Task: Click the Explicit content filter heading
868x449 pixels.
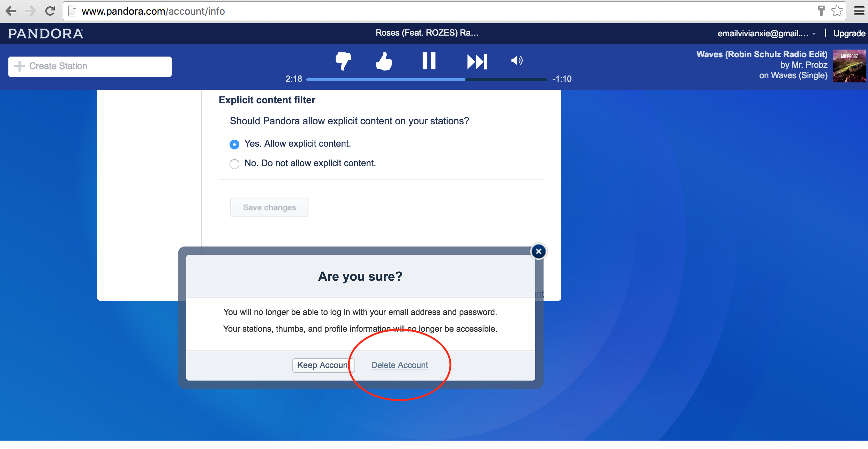Action: pyautogui.click(x=267, y=100)
